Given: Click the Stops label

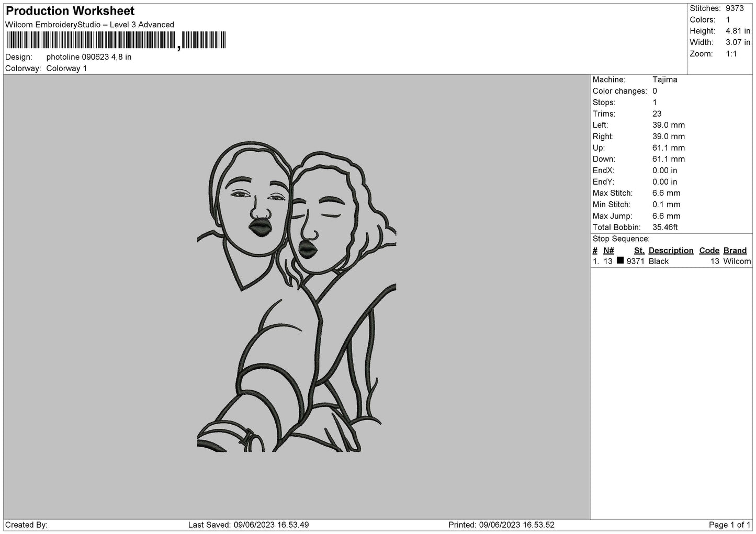Looking at the screenshot, I should [604, 103].
